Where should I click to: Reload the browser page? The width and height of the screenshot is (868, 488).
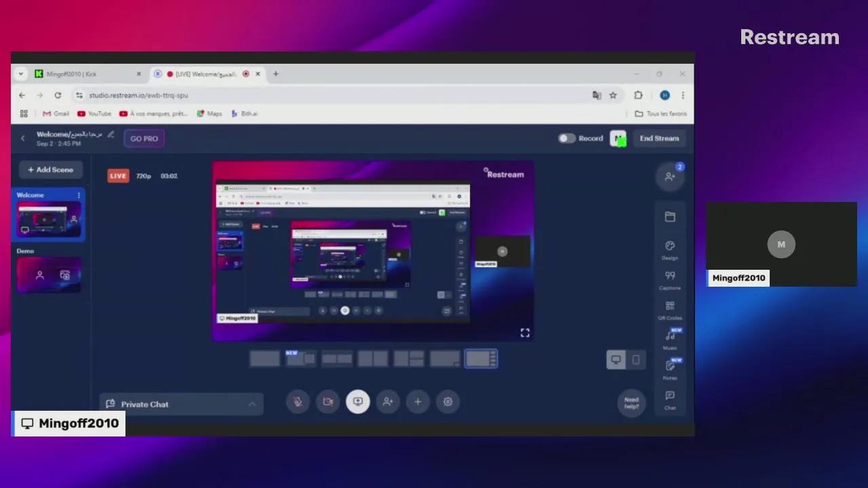[x=58, y=96]
